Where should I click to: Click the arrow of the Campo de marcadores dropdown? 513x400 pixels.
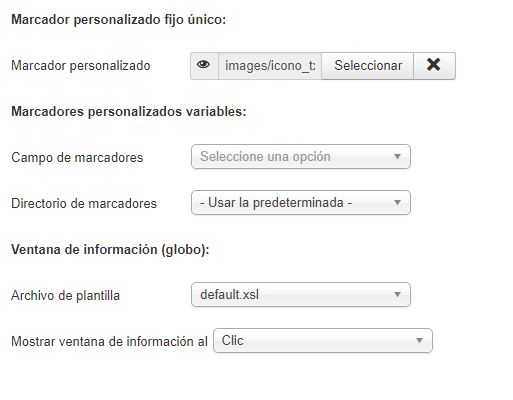(x=397, y=156)
